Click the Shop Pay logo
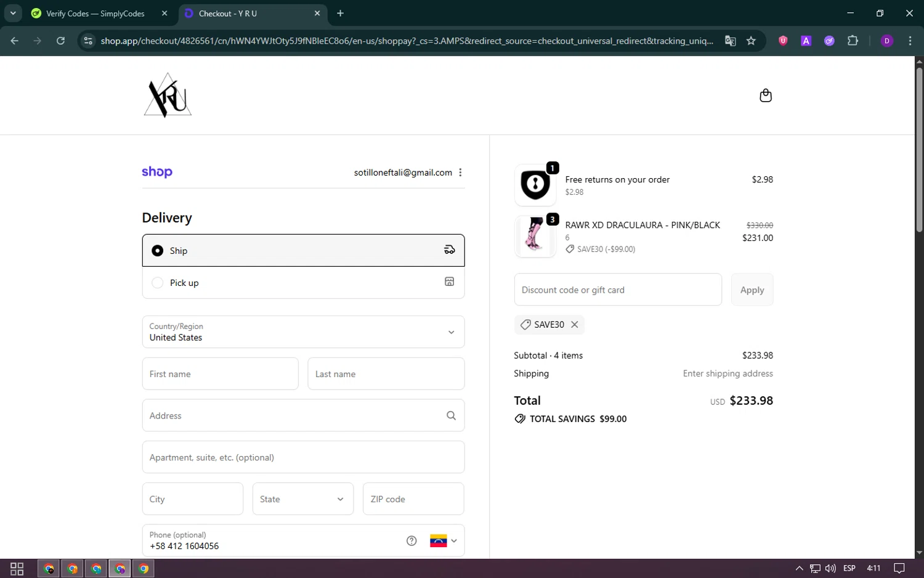 click(157, 172)
